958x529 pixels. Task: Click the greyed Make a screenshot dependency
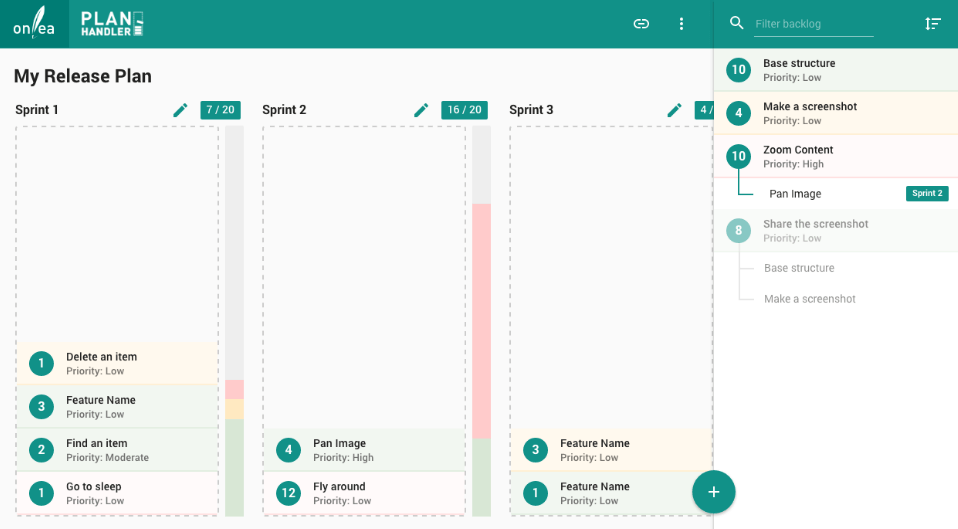810,299
